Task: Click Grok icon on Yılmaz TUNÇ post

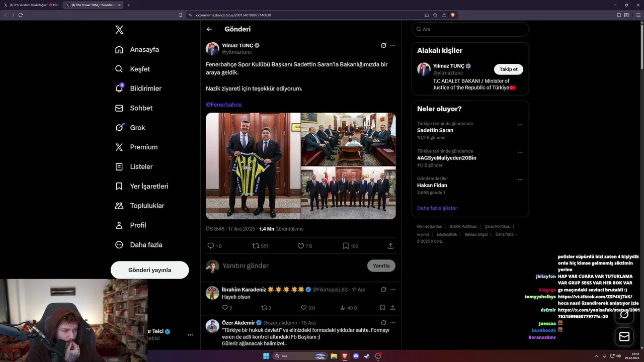Action: (x=383, y=45)
